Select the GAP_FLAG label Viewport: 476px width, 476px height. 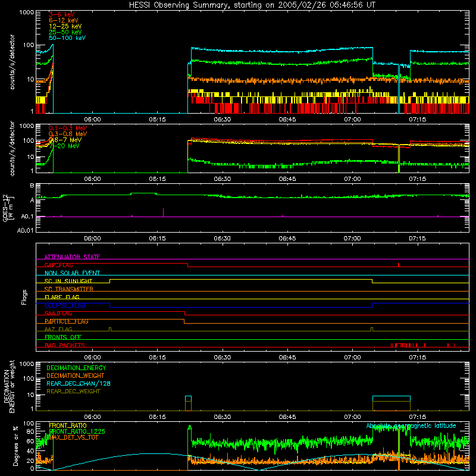(58, 265)
